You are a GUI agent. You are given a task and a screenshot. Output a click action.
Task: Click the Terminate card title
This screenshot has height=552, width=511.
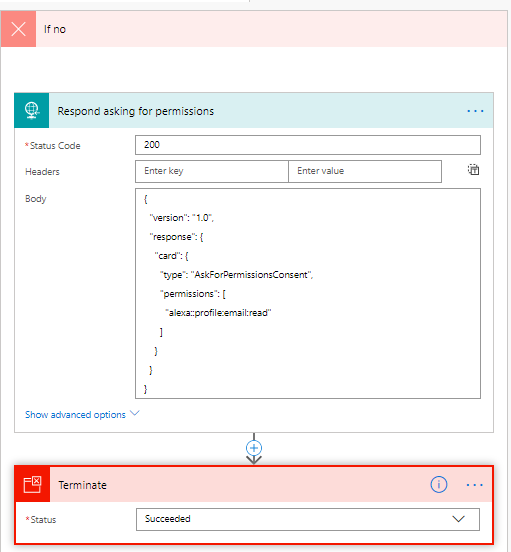coord(83,485)
